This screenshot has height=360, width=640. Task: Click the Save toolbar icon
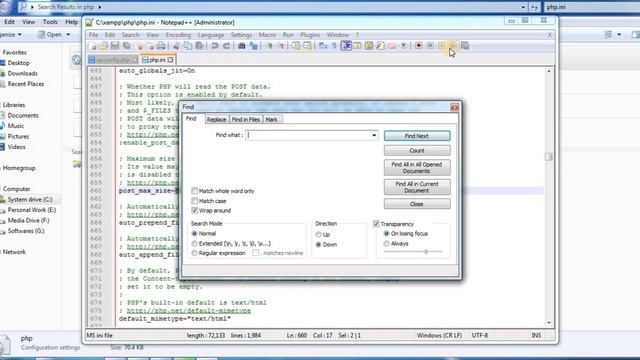115,46
